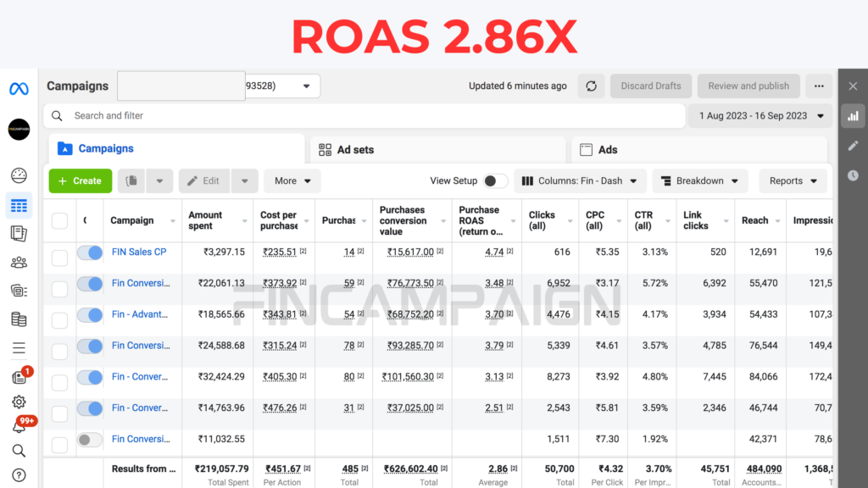Open the Breakdown dropdown

(700, 180)
